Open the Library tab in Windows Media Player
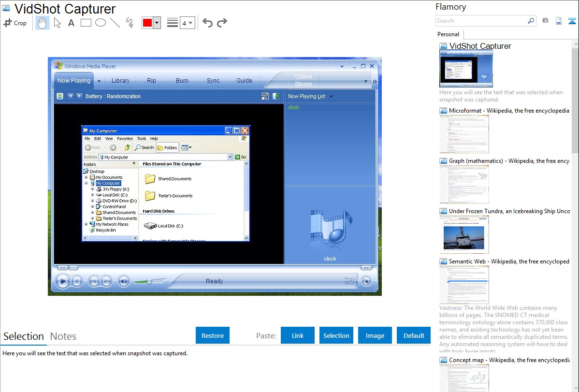 point(120,81)
